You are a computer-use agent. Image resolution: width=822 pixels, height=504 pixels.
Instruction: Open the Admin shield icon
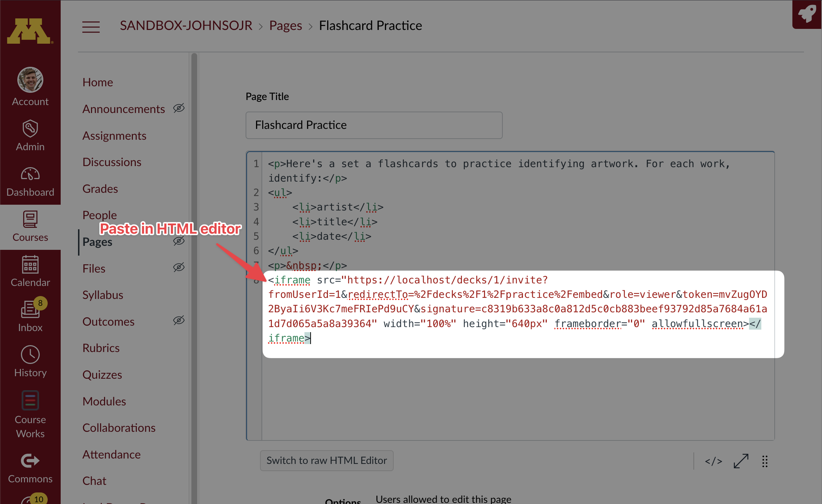[30, 129]
